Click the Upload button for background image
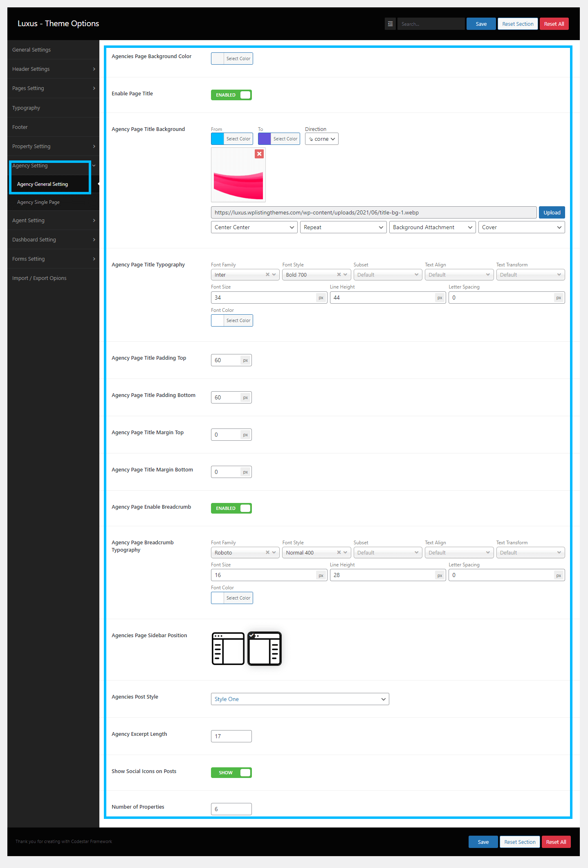 [x=552, y=212]
